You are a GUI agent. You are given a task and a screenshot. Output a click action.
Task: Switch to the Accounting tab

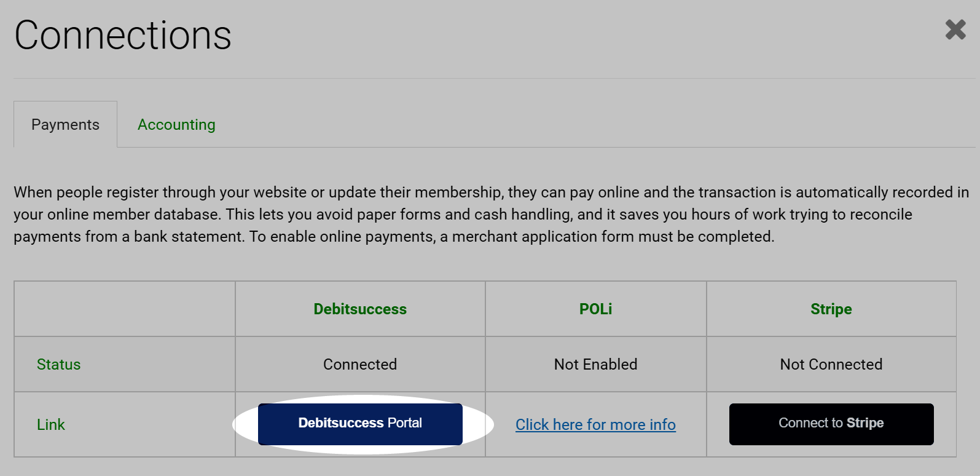point(176,124)
